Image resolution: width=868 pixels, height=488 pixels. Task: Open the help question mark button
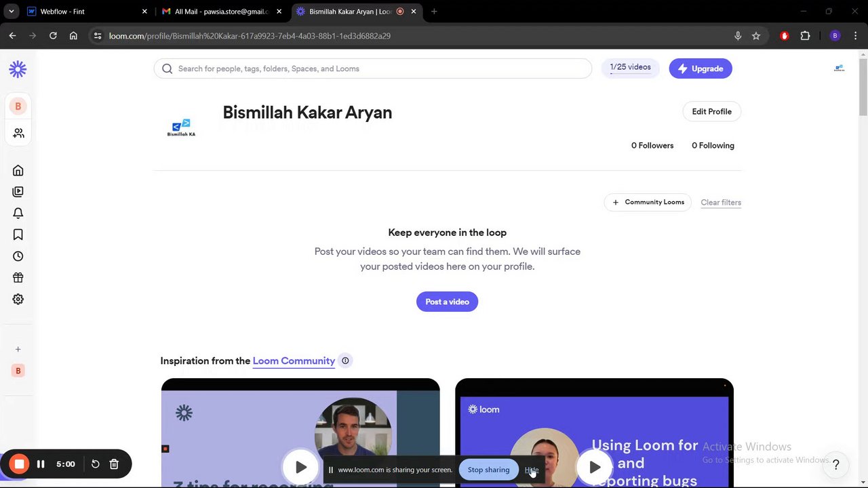point(836,464)
